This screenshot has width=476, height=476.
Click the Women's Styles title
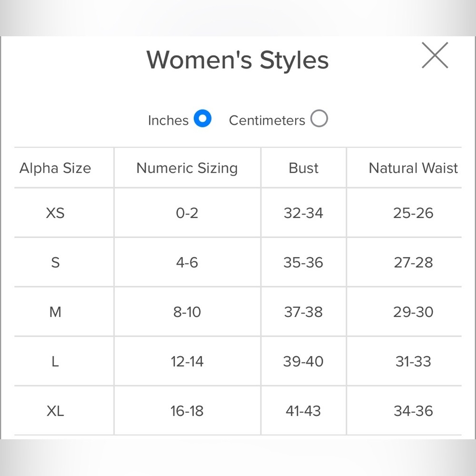tap(237, 60)
